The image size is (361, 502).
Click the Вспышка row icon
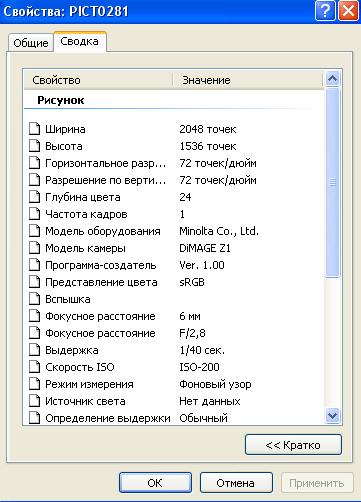point(34,299)
